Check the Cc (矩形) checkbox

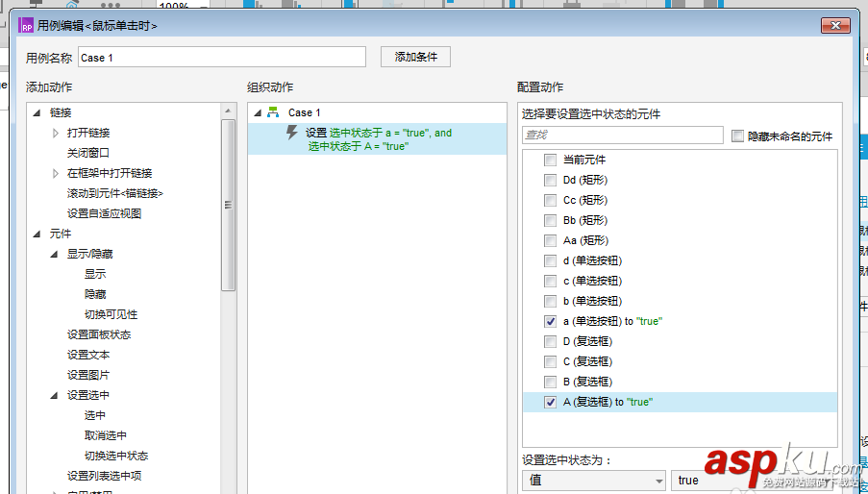click(550, 200)
